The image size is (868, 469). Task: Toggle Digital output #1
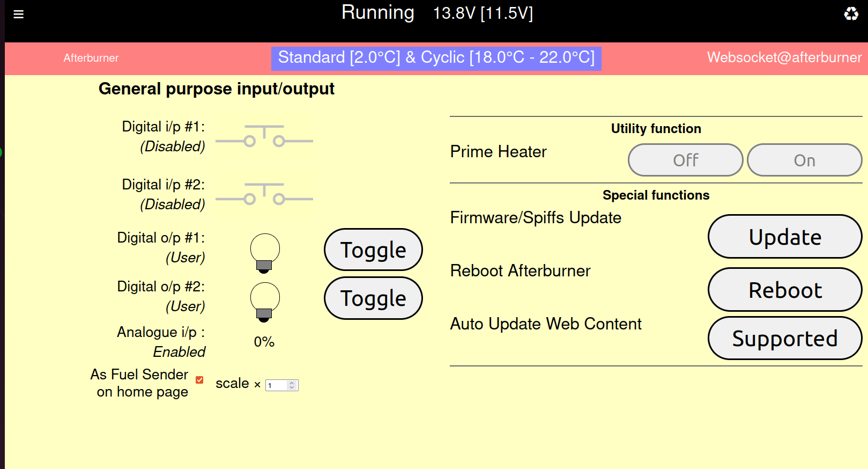click(x=373, y=250)
